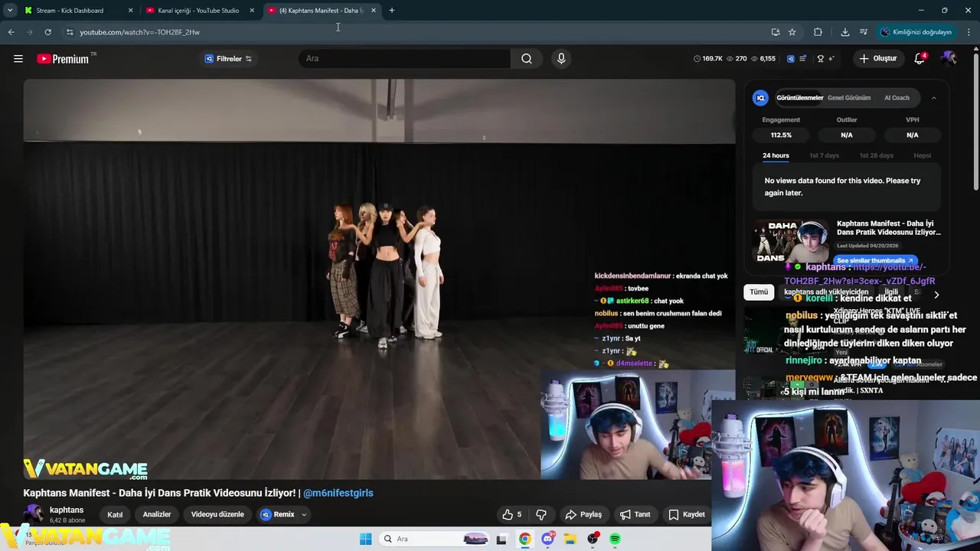980x551 pixels.
Task: Open the Filtreler filter options
Action: tap(228, 59)
